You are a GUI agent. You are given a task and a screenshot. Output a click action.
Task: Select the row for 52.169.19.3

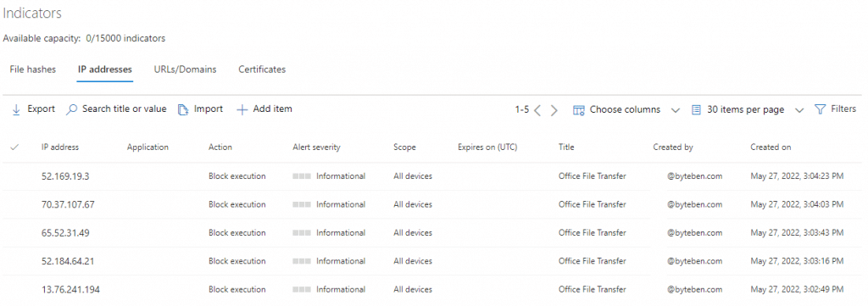pyautogui.click(x=434, y=176)
